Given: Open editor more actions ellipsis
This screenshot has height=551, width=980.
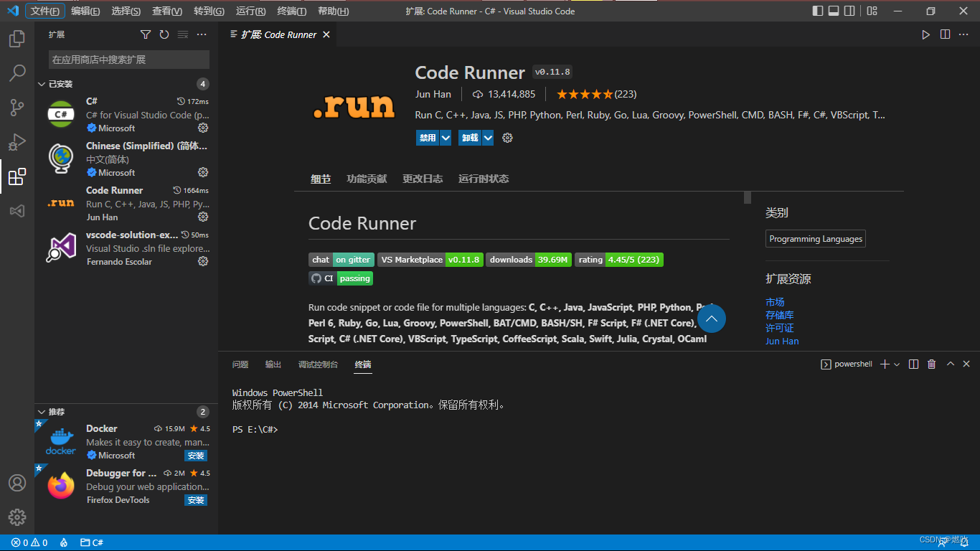Looking at the screenshot, I should click(x=965, y=34).
